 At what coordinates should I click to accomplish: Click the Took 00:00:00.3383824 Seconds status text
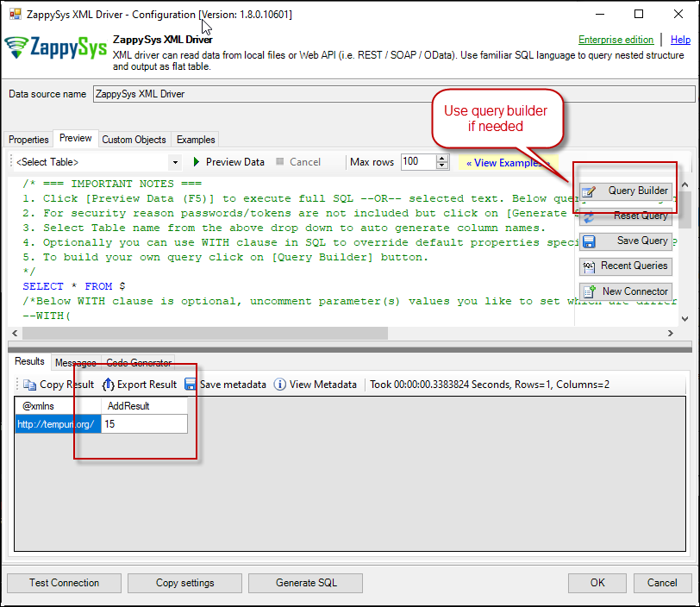point(490,385)
